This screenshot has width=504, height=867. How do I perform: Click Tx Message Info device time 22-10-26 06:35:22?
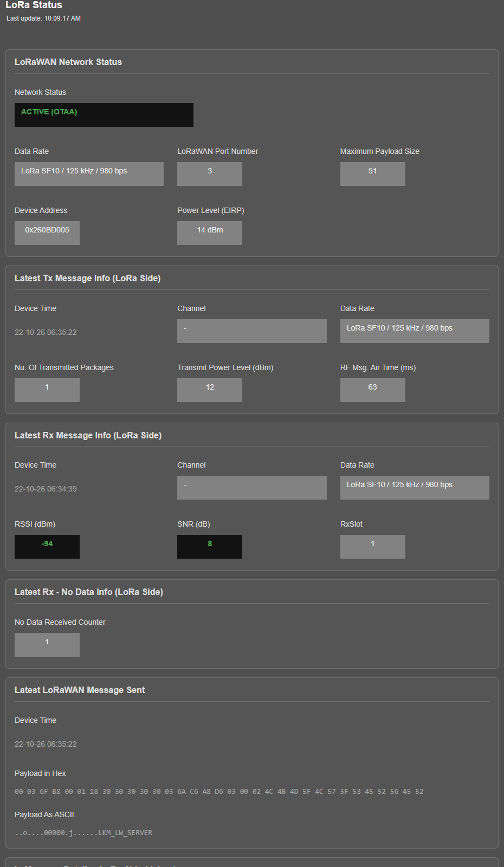[x=46, y=332]
